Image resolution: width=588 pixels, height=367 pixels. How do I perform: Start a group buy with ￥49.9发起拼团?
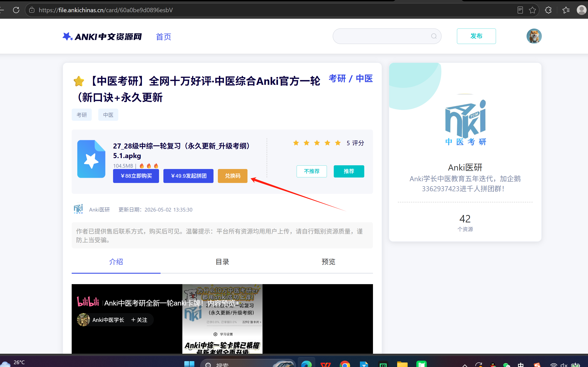coord(188,176)
